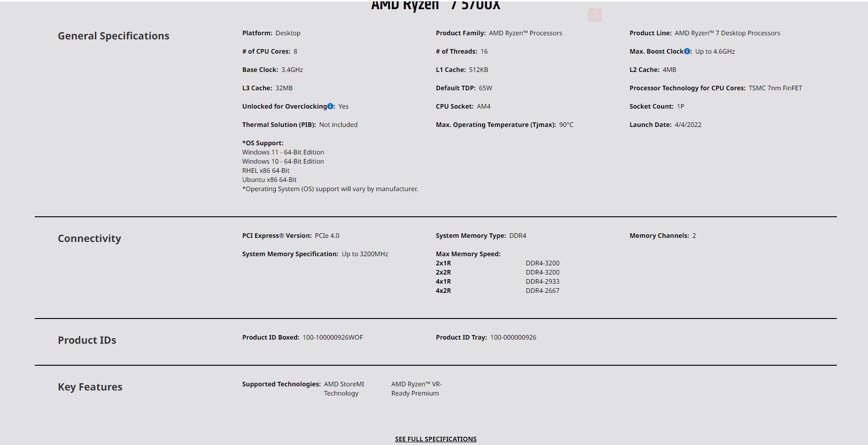868x445 pixels.
Task: Click the PCIe 4.0 version value
Action: coord(327,236)
